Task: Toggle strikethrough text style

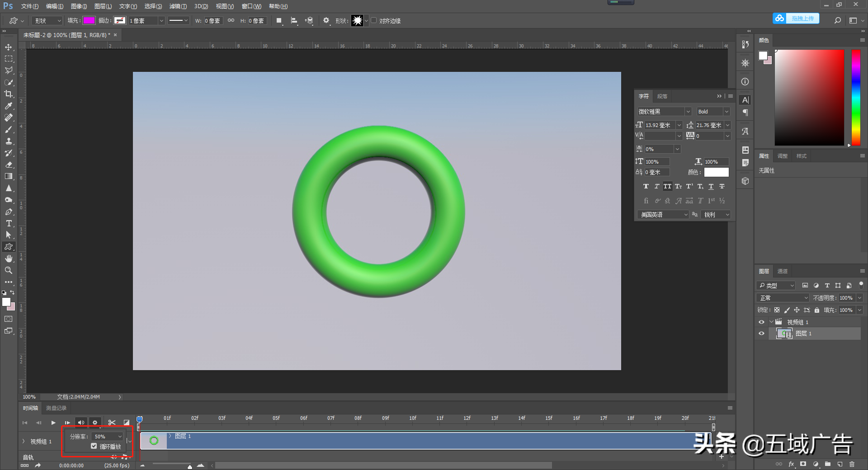Action: 722,186
